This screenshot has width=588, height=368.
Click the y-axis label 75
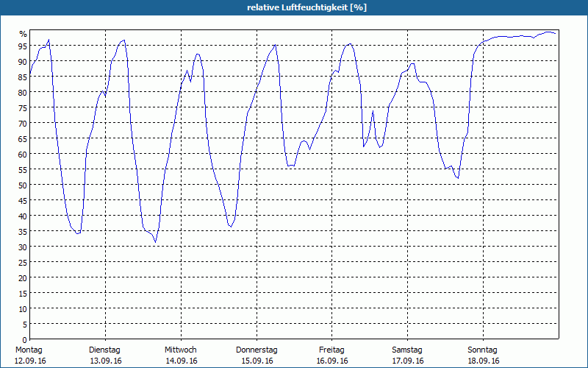pos(23,107)
